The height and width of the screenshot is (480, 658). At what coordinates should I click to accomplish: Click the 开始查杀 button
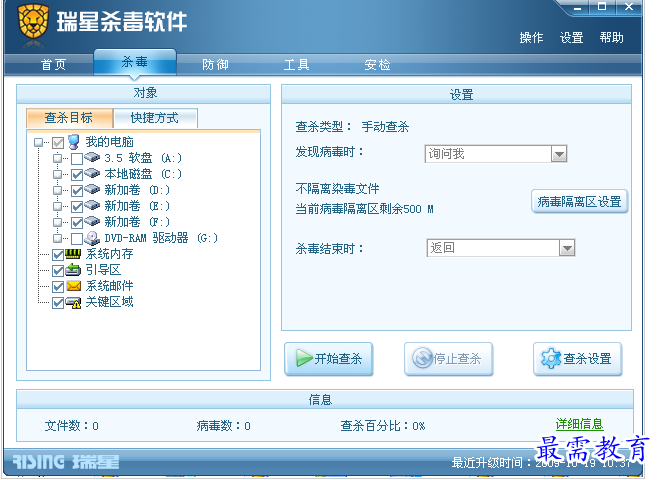pyautogui.click(x=329, y=359)
